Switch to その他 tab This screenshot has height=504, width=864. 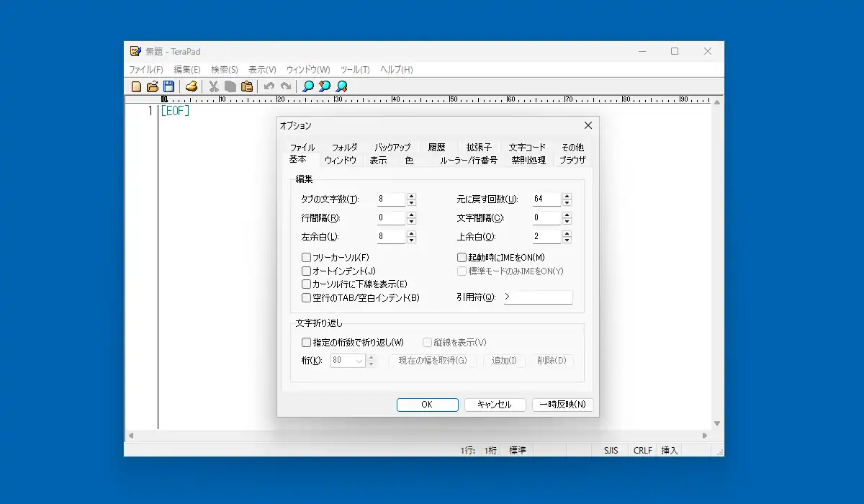572,148
